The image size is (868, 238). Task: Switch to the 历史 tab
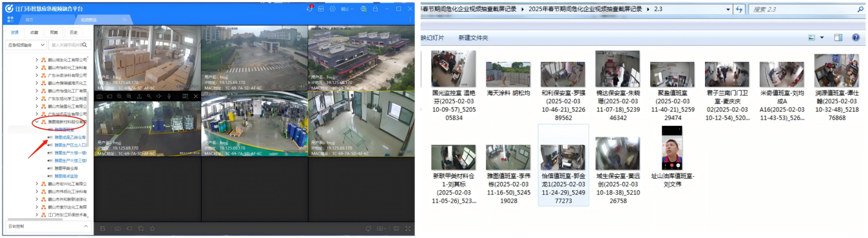coord(73,32)
